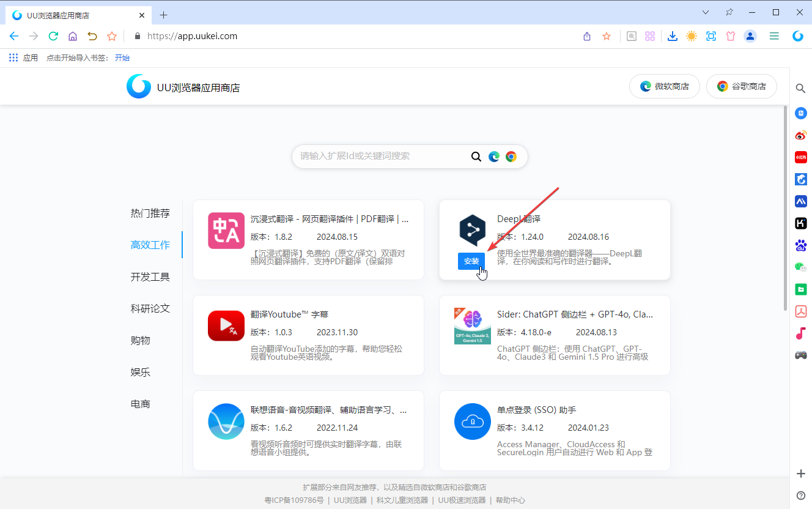812x509 pixels.
Task: Switch to the 开发工具 category
Action: 151,277
